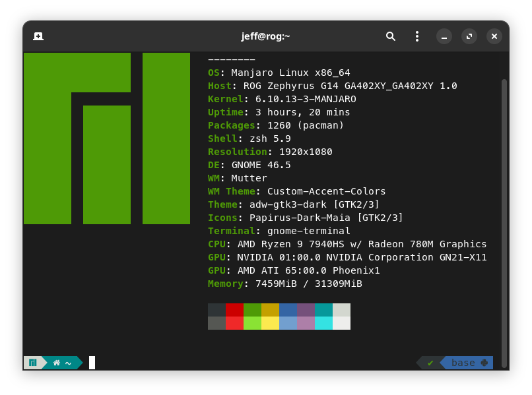Click memory value 7459MiB / 31309MiB
The width and height of the screenshot is (532, 395).
(309, 284)
